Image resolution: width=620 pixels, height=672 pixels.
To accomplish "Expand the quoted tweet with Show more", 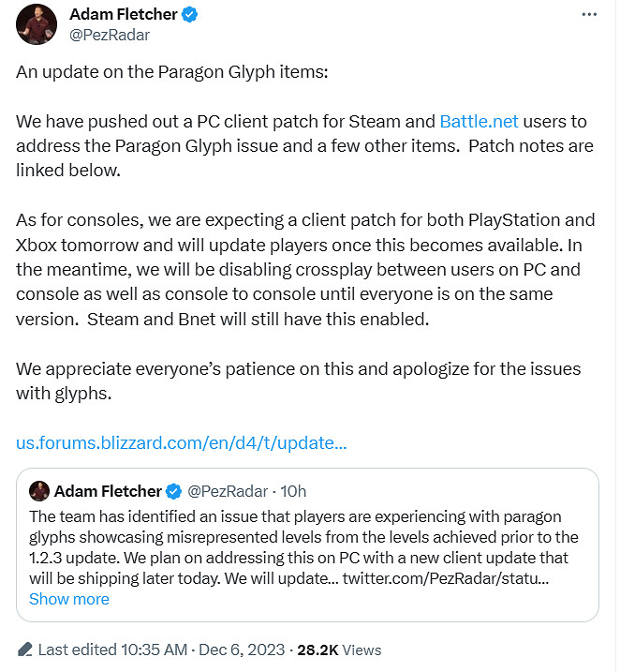I will [69, 599].
